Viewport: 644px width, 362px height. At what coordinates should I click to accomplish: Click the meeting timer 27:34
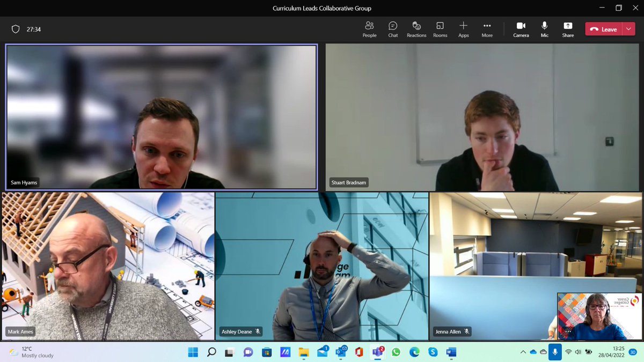(34, 29)
